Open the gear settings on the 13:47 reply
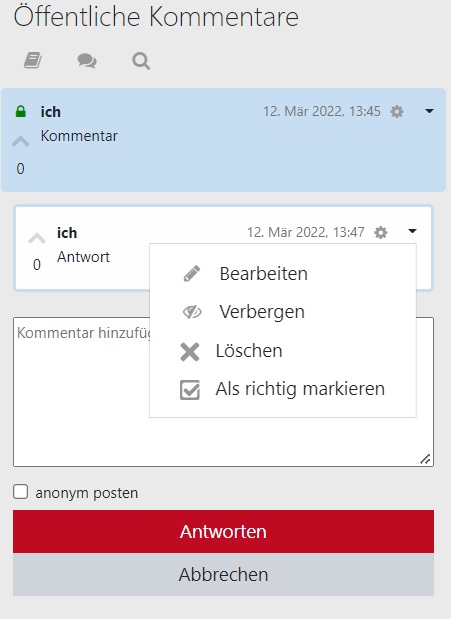This screenshot has width=451, height=619. coord(381,233)
